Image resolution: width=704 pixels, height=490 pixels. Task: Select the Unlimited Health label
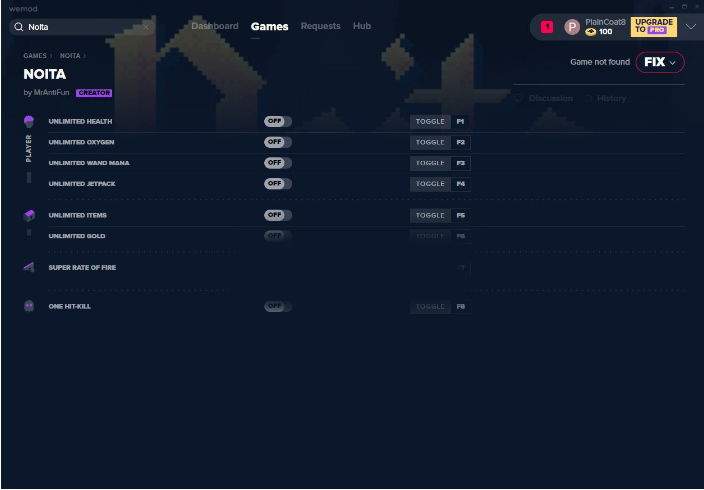80,121
